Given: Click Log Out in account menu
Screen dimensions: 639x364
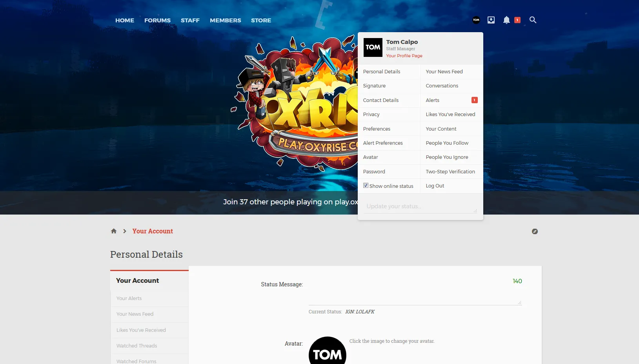Looking at the screenshot, I should point(452,186).
